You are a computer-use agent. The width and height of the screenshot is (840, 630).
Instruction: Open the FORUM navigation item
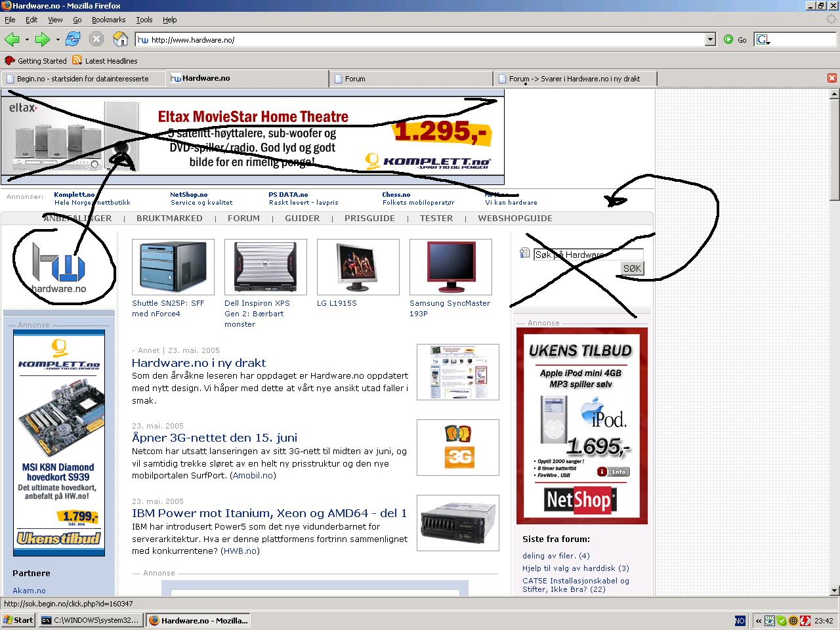(243, 219)
